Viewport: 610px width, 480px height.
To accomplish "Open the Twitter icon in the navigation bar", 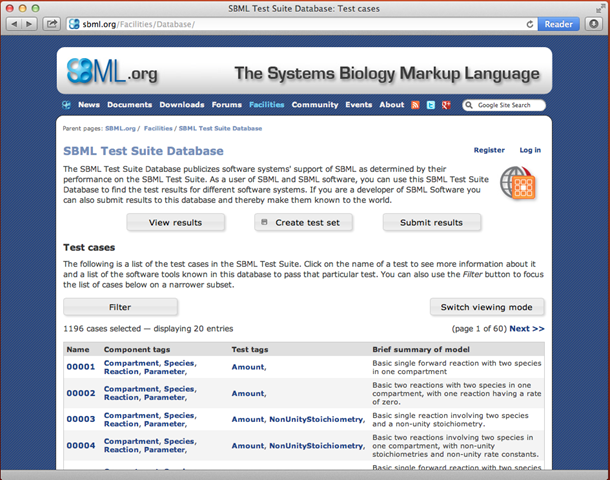I will [x=431, y=105].
